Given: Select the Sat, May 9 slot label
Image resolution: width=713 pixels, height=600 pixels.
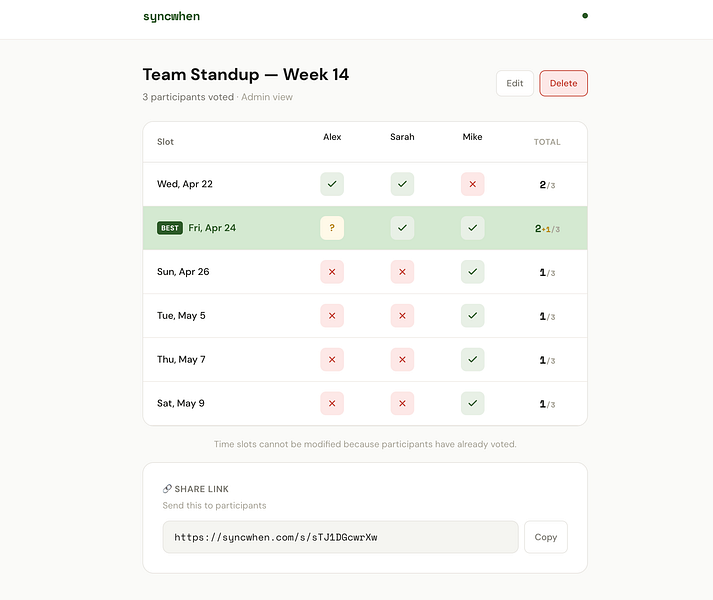Looking at the screenshot, I should [x=181, y=403].
